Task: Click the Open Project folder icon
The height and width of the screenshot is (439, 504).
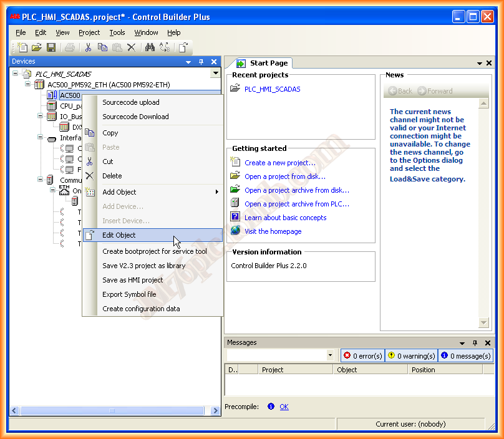Action: tap(37, 47)
